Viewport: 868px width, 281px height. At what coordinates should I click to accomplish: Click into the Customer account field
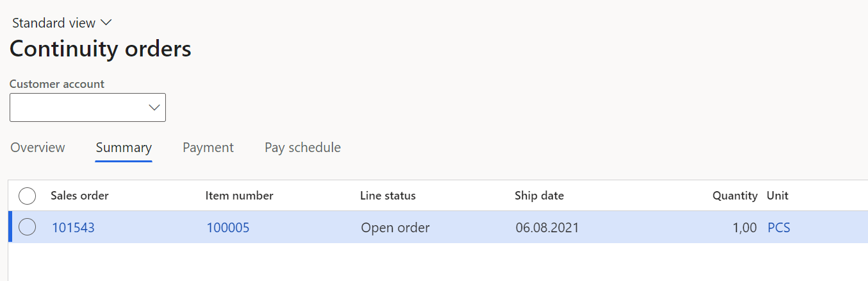coord(88,107)
